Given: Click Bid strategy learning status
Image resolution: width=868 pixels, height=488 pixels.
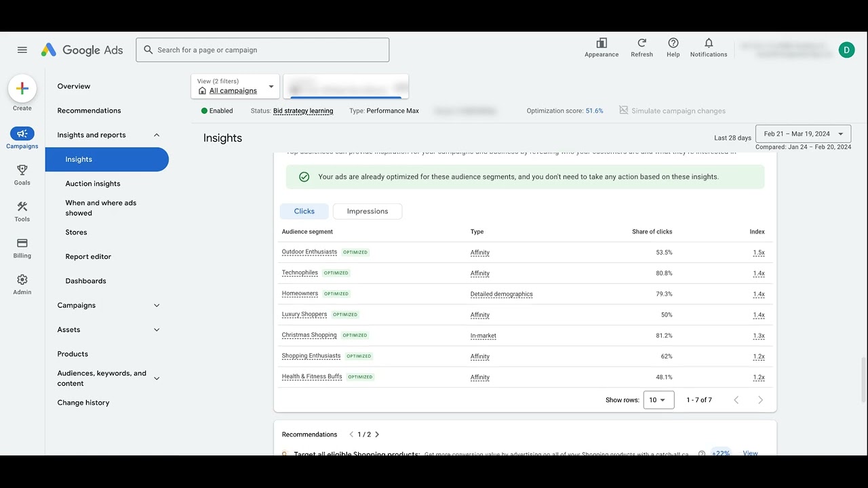Looking at the screenshot, I should [303, 111].
